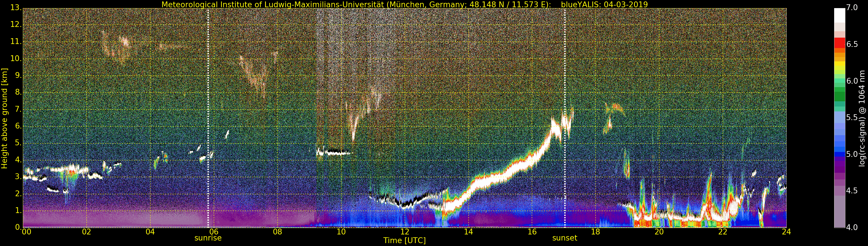This screenshot has height=246, width=868.
Task: Click the x-axis tick label '24'
Action: coord(786,232)
